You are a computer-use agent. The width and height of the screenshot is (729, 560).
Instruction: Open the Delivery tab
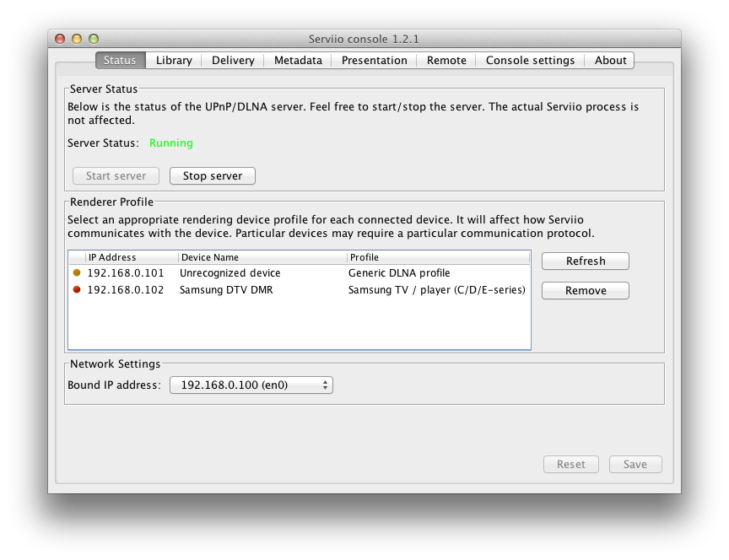click(233, 61)
